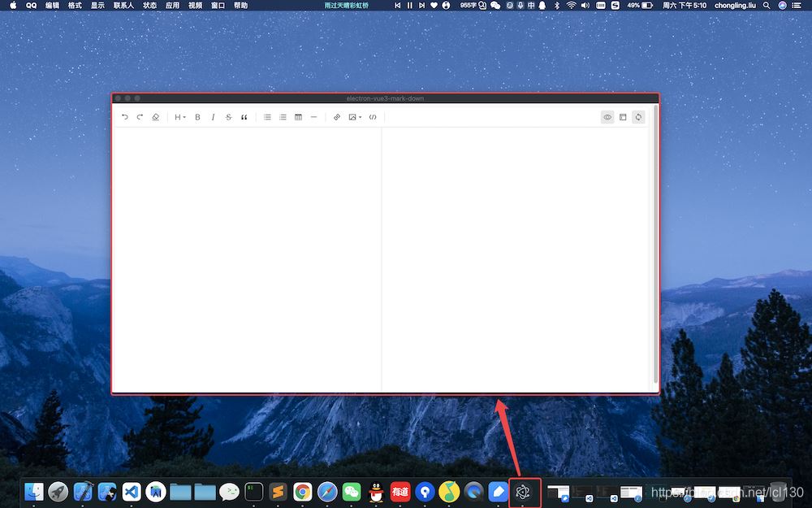Image resolution: width=812 pixels, height=508 pixels.
Task: Undo the last edit in the markdown toolbar
Action: (125, 117)
